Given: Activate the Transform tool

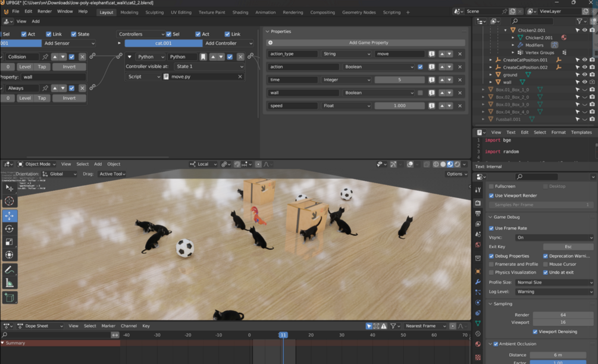Looking at the screenshot, I should click(10, 255).
